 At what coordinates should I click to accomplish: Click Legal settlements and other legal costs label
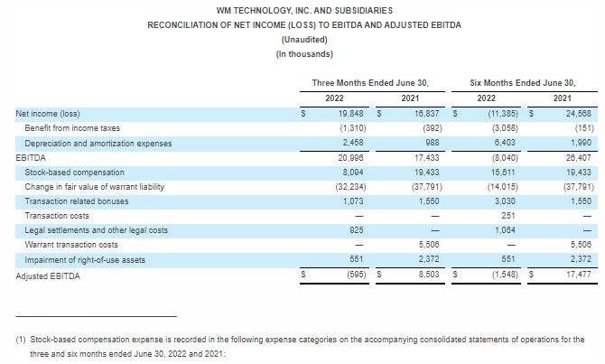coord(97,230)
